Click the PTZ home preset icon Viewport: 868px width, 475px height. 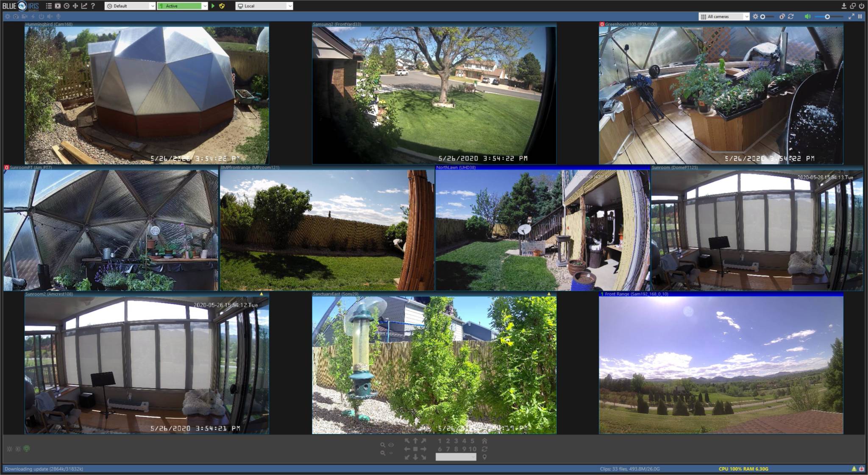(x=484, y=441)
